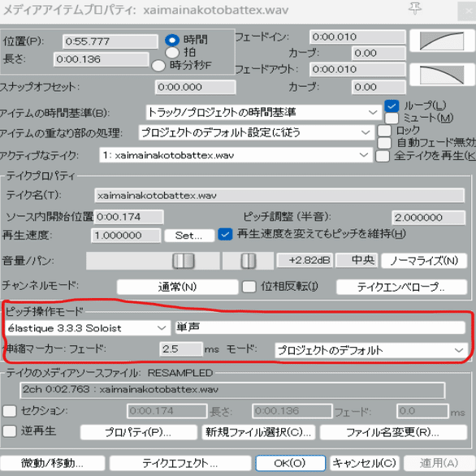This screenshot has width=476, height=476.
Task: Open the アイテムの時間基準 dropdown
Action: [263, 113]
